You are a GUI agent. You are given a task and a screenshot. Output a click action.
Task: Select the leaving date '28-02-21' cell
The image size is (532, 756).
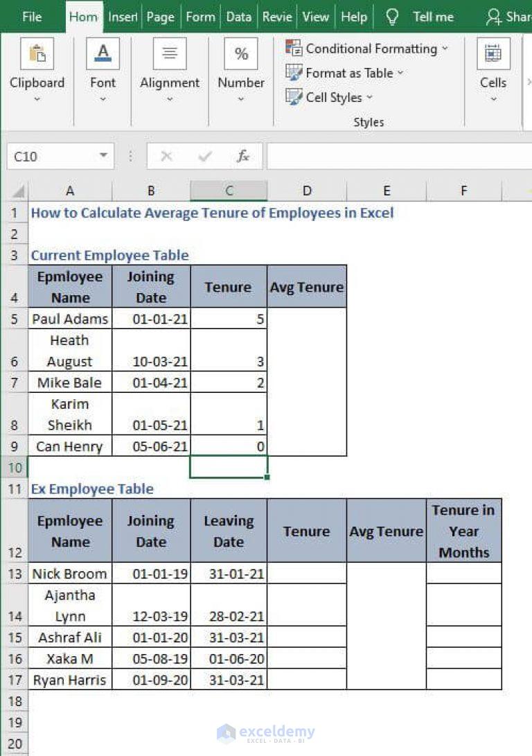coord(229,605)
